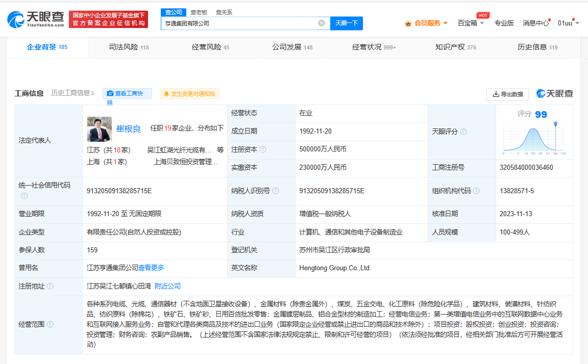Click help icon under 统一社会信用代码
Screen dimensions: 588x364
(24, 196)
